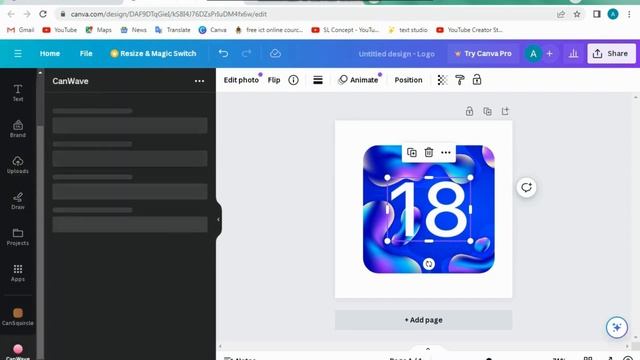Click the Share button
Viewport: 640px width, 360px height.
point(611,53)
